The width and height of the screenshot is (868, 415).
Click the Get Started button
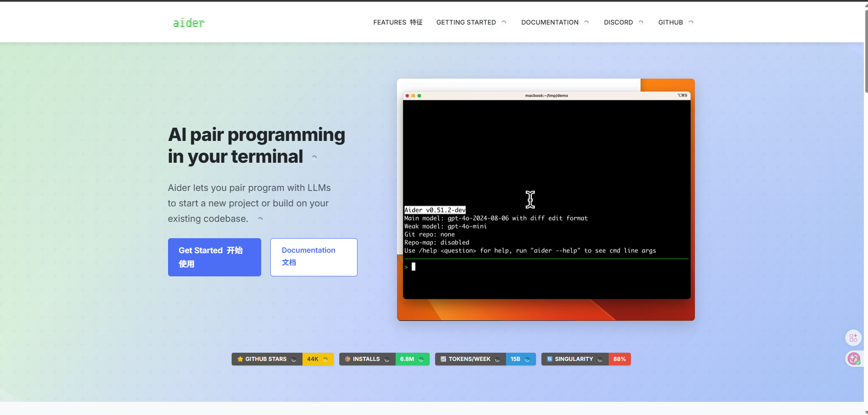pyautogui.click(x=214, y=257)
